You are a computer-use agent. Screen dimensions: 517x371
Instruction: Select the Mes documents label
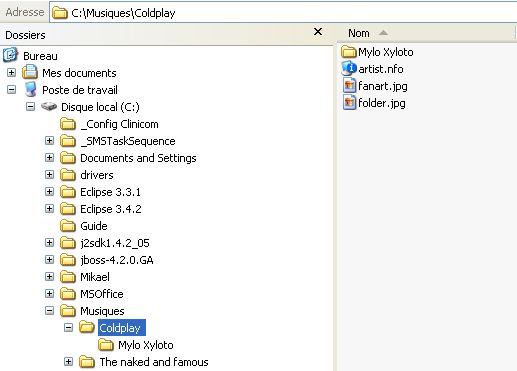(79, 73)
